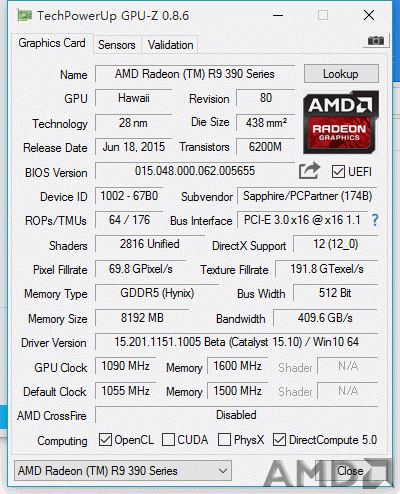
Task: Click the BIOS Version field
Action: pyautogui.click(x=195, y=171)
